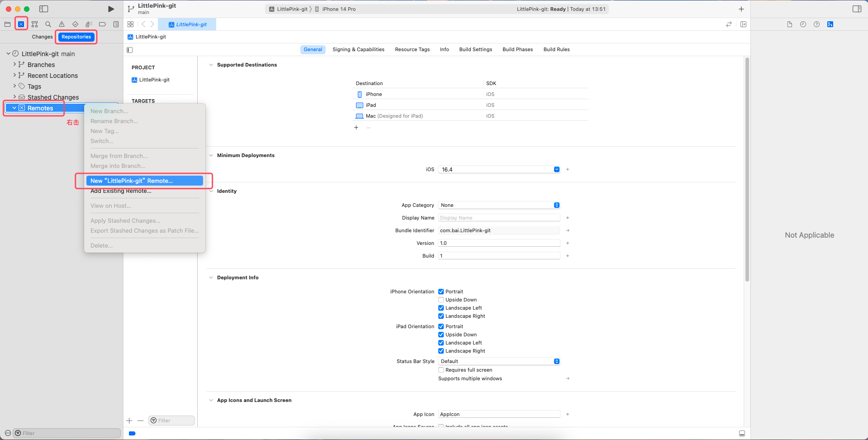Collapse the LittlePink-git main repository
Viewport: 868px width, 440px height.
tap(8, 53)
